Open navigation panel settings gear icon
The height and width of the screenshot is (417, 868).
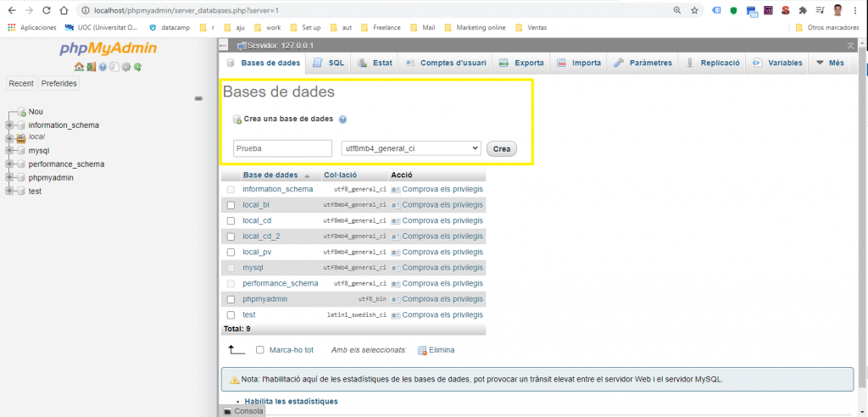pos(126,67)
